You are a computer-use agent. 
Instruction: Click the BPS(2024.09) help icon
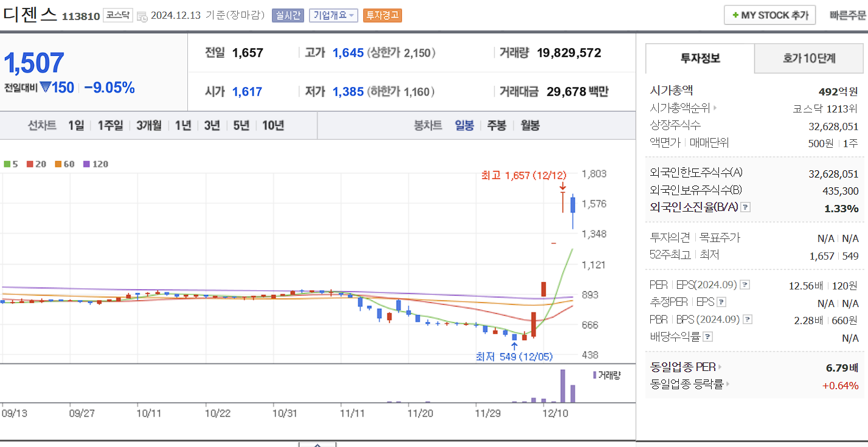(x=747, y=319)
